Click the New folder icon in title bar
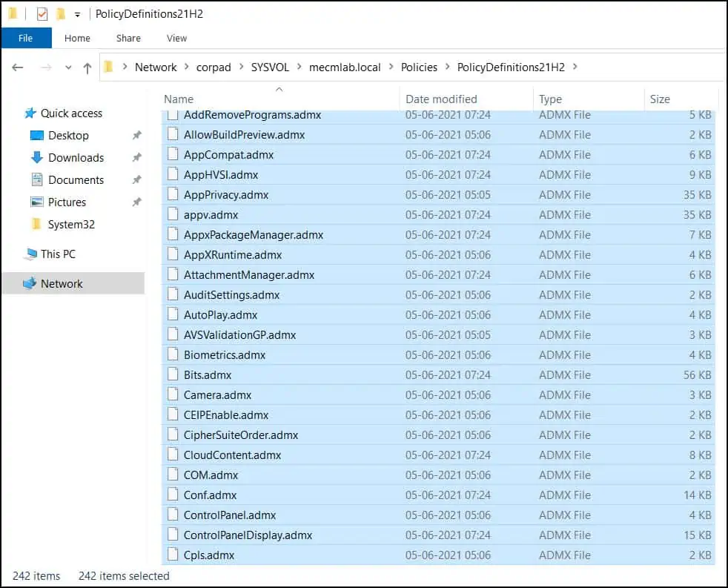 point(60,14)
